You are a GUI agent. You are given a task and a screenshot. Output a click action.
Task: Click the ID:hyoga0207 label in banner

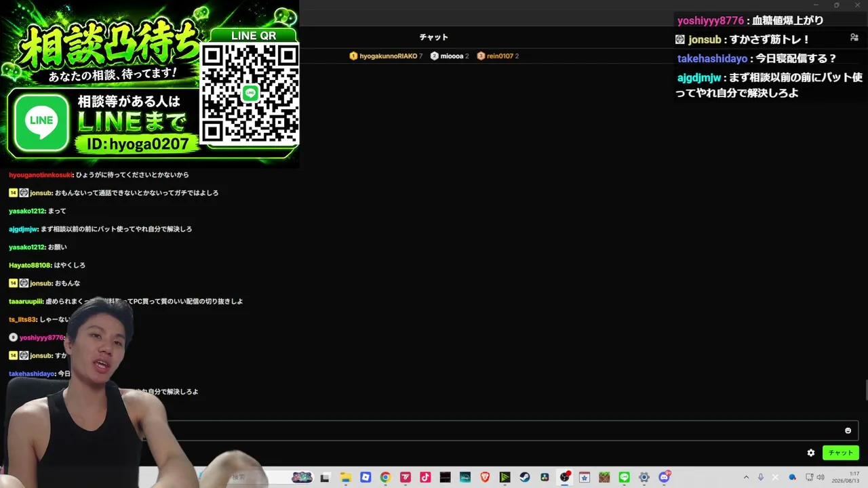137,144
